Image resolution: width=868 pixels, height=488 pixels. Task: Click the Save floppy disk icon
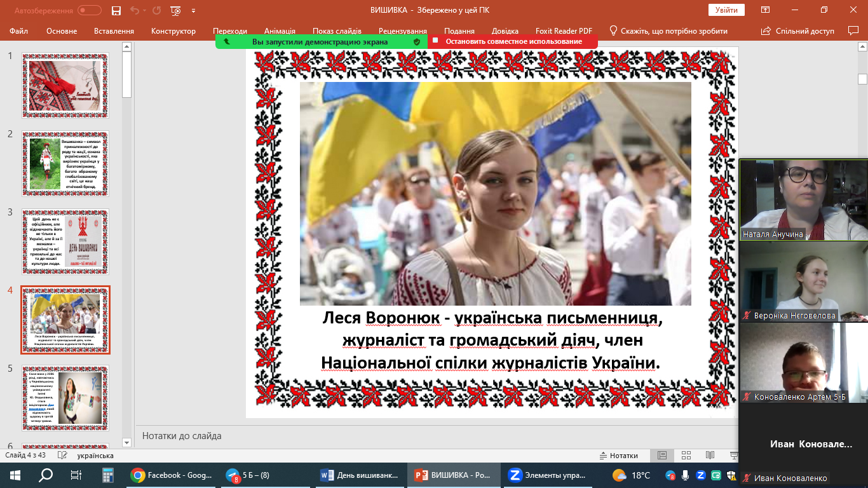click(116, 10)
